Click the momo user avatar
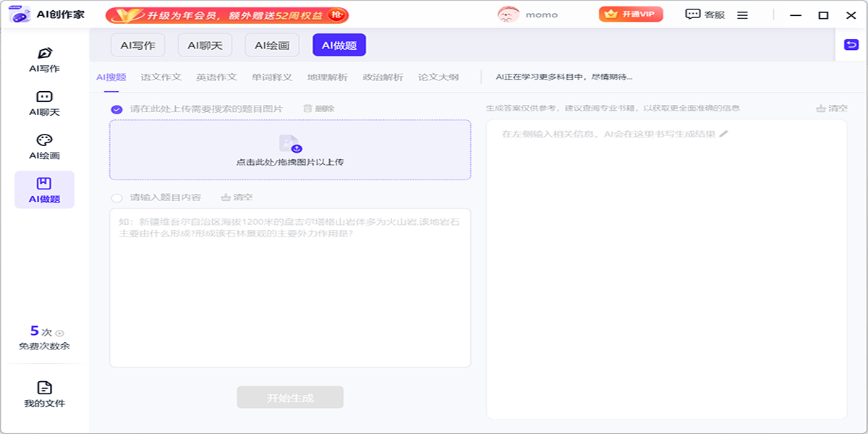 [x=509, y=14]
